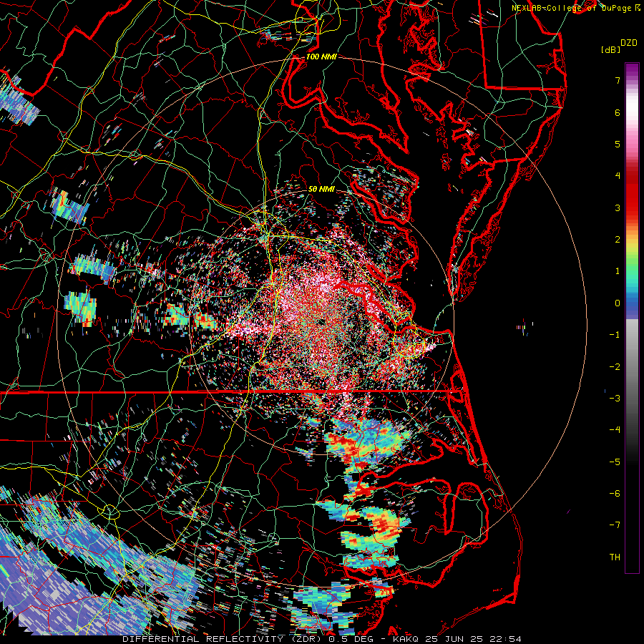The height and width of the screenshot is (644, 644).
Task: Click the "-1" value on dB legend
Action: coord(615,335)
